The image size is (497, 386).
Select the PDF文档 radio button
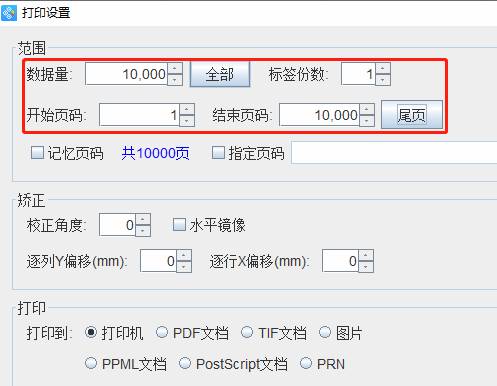click(x=162, y=332)
